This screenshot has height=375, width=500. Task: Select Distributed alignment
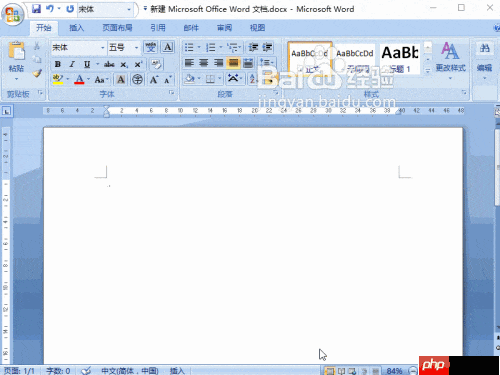(248, 63)
